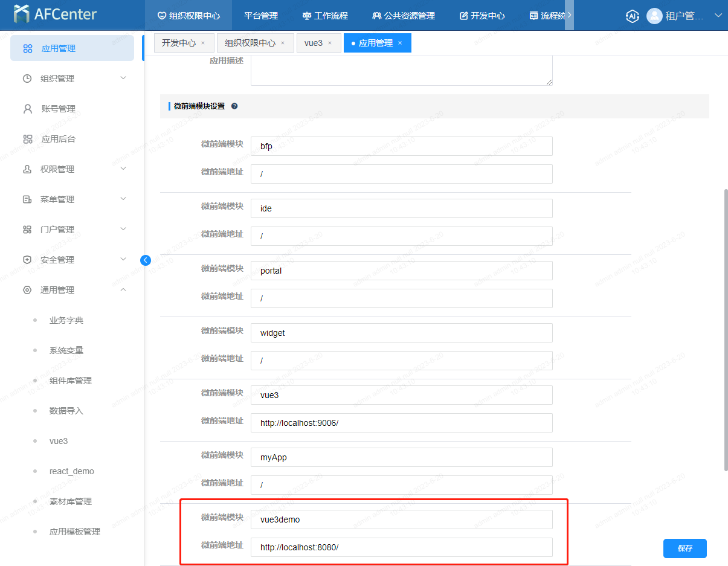Screen dimensions: 728x566
Task: Click the user avatar icon
Action: point(654,16)
